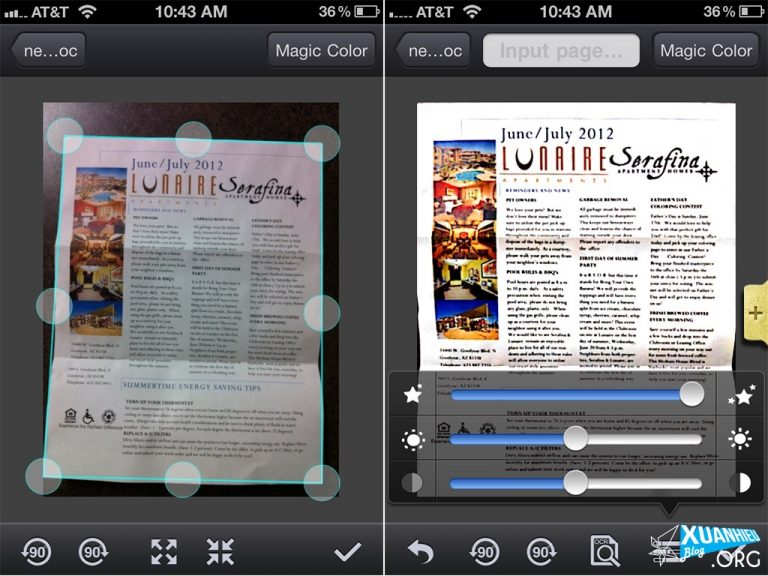
Task: Tap Magic Color in the enhance screen
Action: tap(706, 50)
